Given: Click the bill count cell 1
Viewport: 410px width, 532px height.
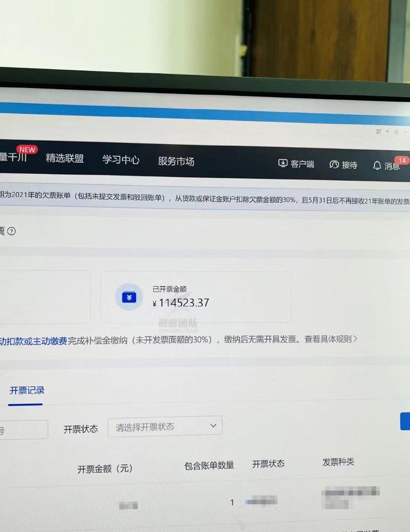Looking at the screenshot, I should 232,502.
